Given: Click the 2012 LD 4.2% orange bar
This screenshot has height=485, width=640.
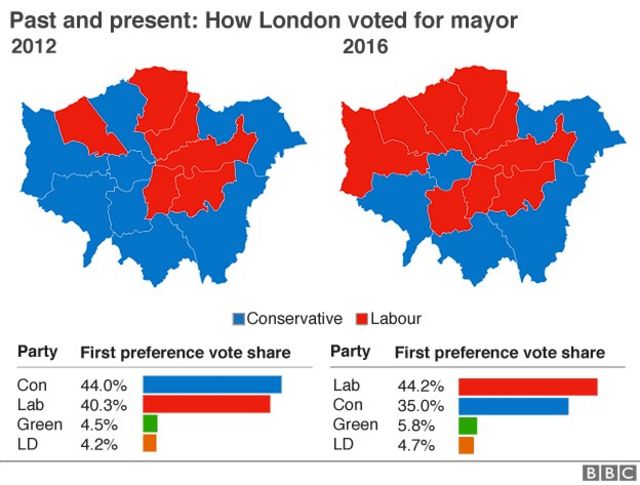Looking at the screenshot, I should click(149, 443).
